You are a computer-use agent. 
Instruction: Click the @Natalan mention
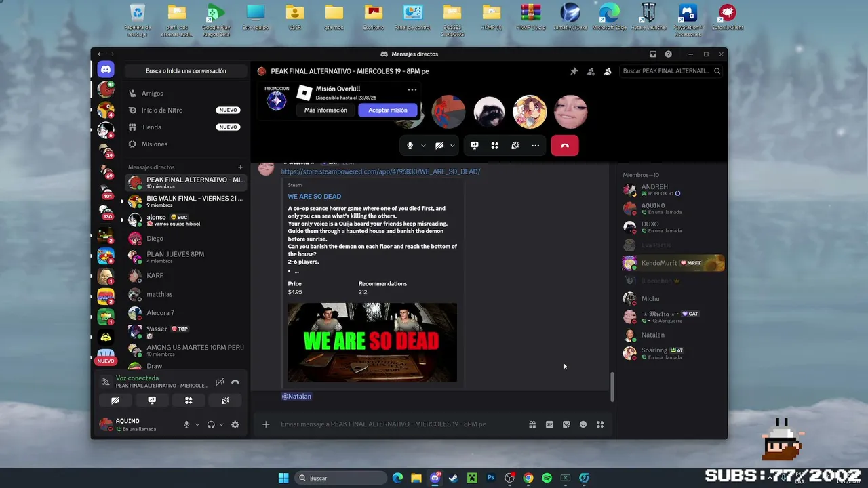(296, 396)
